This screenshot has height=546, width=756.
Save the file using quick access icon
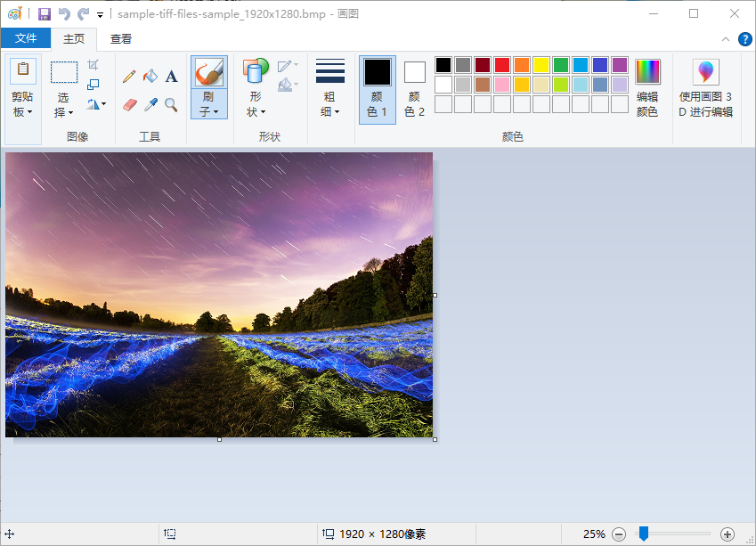pyautogui.click(x=45, y=14)
